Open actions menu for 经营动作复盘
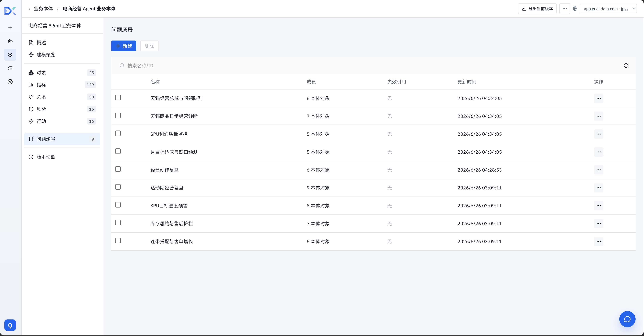This screenshot has width=644, height=336. [599, 170]
